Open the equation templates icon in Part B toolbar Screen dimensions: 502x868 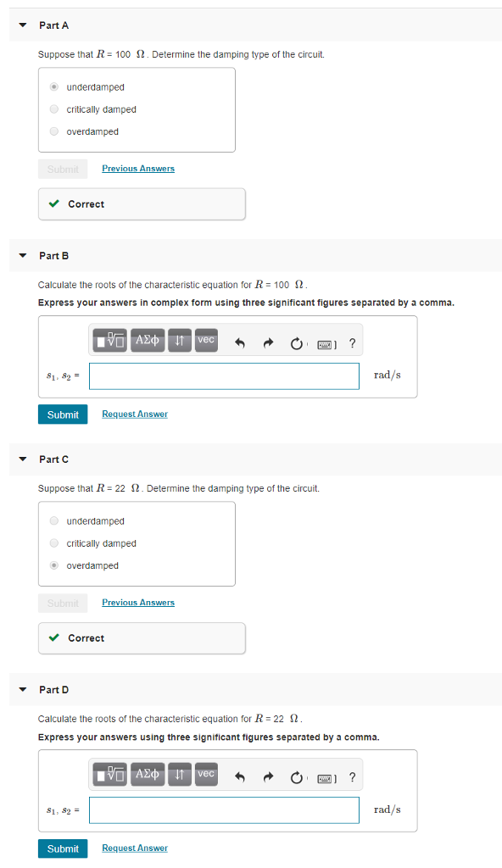coord(109,340)
